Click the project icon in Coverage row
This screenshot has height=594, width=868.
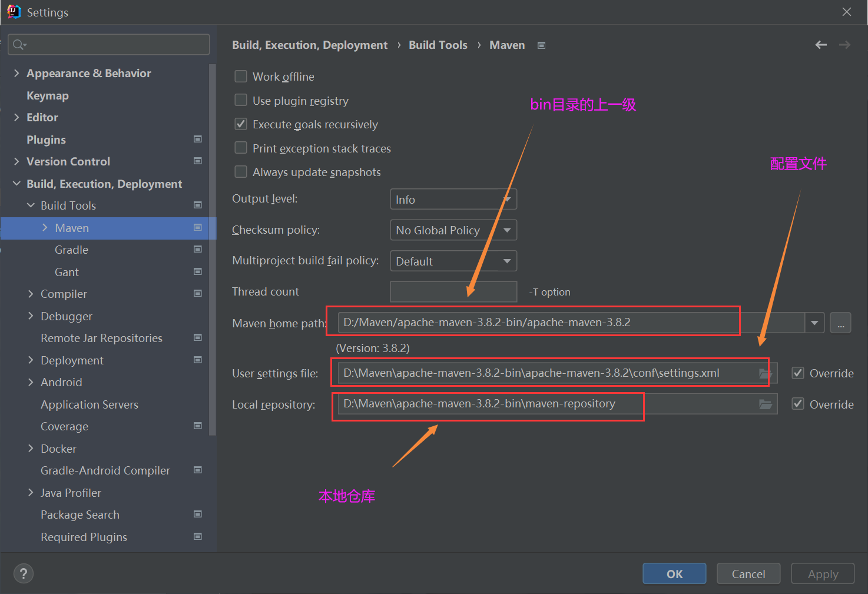pyautogui.click(x=198, y=426)
